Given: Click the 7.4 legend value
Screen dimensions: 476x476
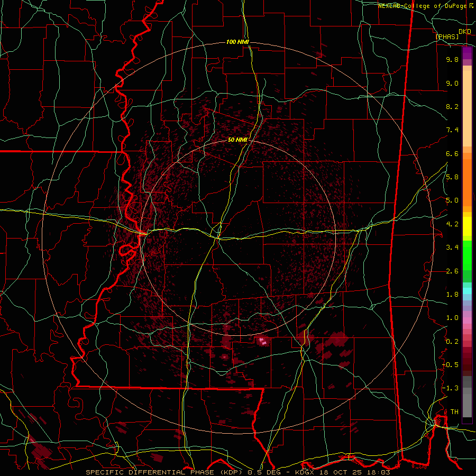Looking at the screenshot, I should (x=452, y=130).
